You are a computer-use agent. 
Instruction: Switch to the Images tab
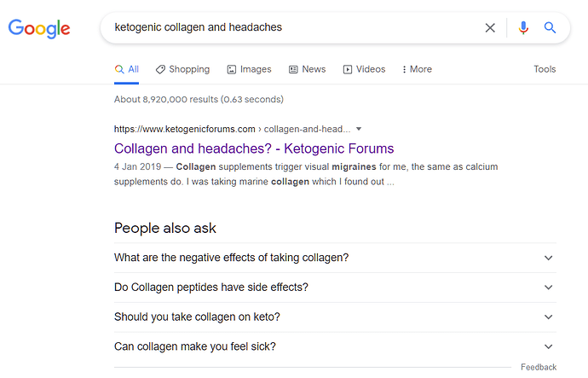pos(249,69)
